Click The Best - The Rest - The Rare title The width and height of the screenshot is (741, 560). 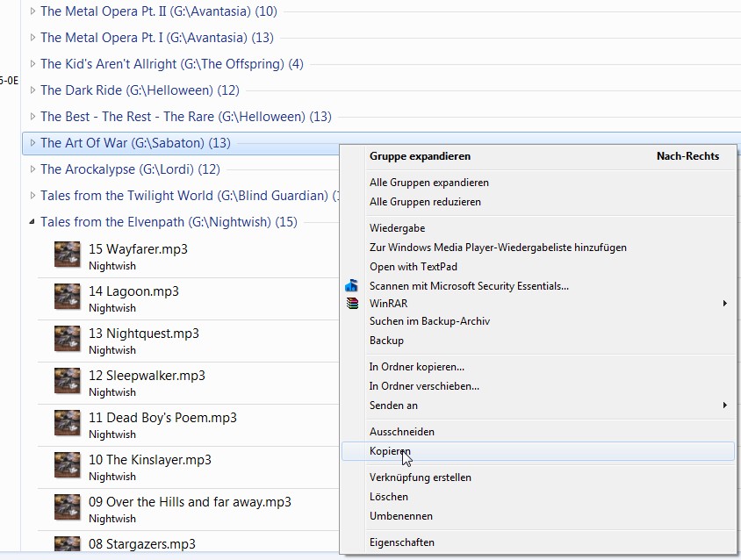(x=186, y=116)
